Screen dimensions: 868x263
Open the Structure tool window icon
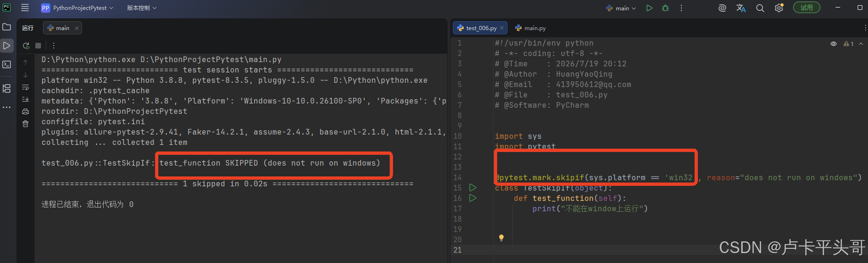(x=7, y=88)
